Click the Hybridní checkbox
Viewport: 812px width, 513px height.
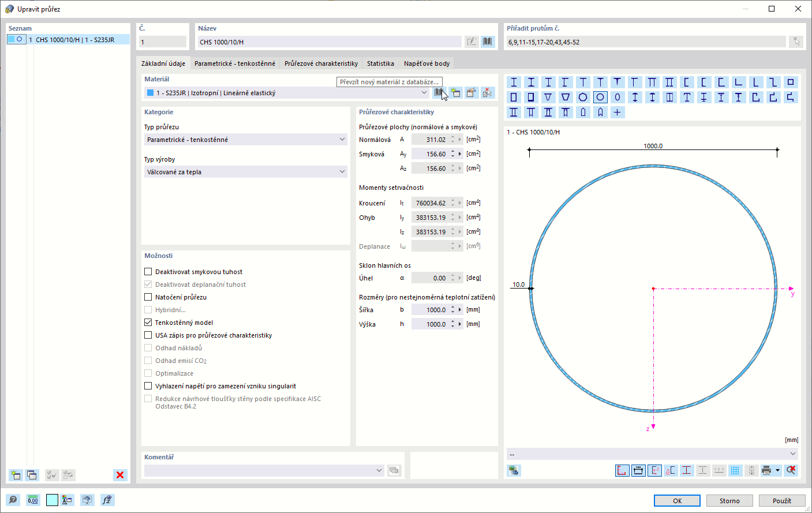tap(148, 310)
